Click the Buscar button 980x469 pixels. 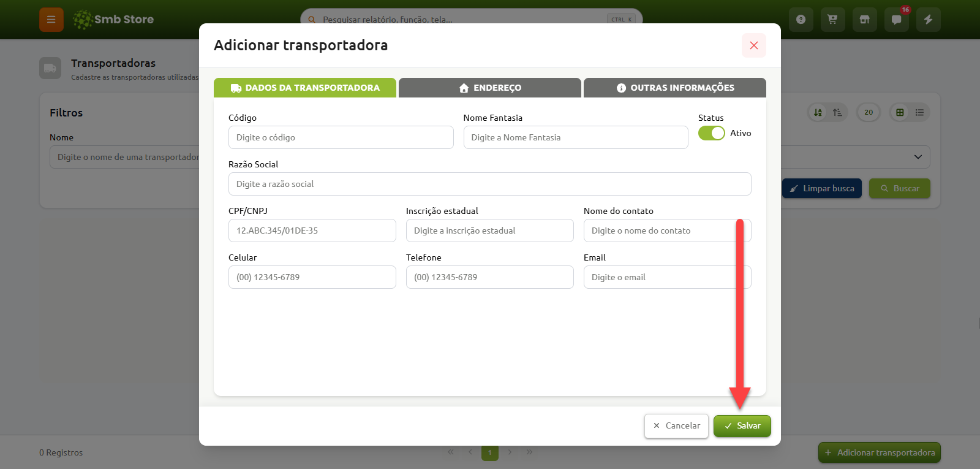[900, 188]
